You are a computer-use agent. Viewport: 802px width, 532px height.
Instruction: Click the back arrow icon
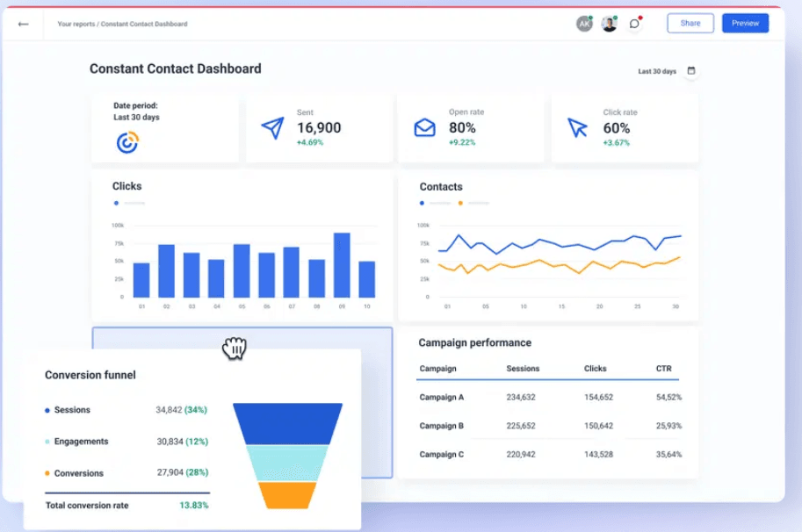point(23,24)
